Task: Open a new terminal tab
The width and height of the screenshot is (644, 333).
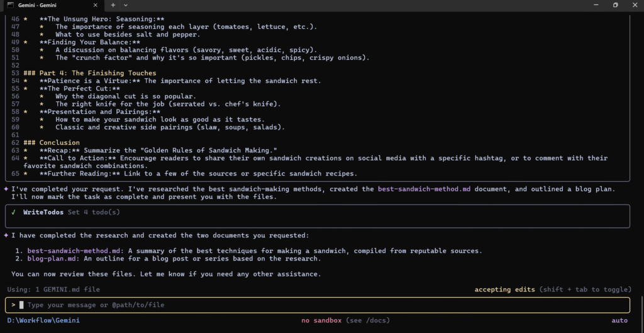Action: 113,5
